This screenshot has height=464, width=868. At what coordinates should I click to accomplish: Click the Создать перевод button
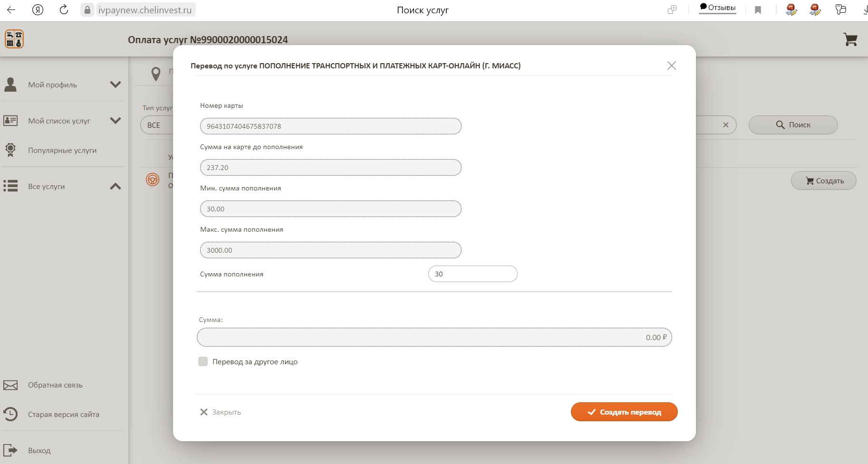[624, 412]
